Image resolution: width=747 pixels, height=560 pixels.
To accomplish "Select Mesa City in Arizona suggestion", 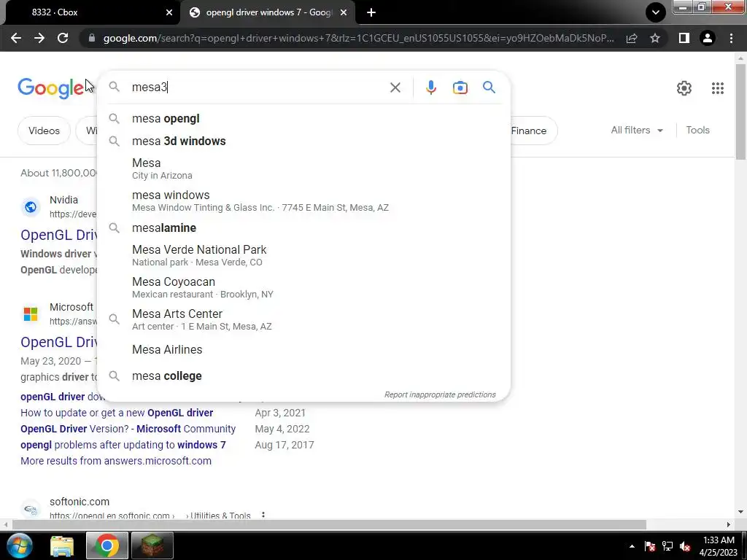I will (304, 168).
